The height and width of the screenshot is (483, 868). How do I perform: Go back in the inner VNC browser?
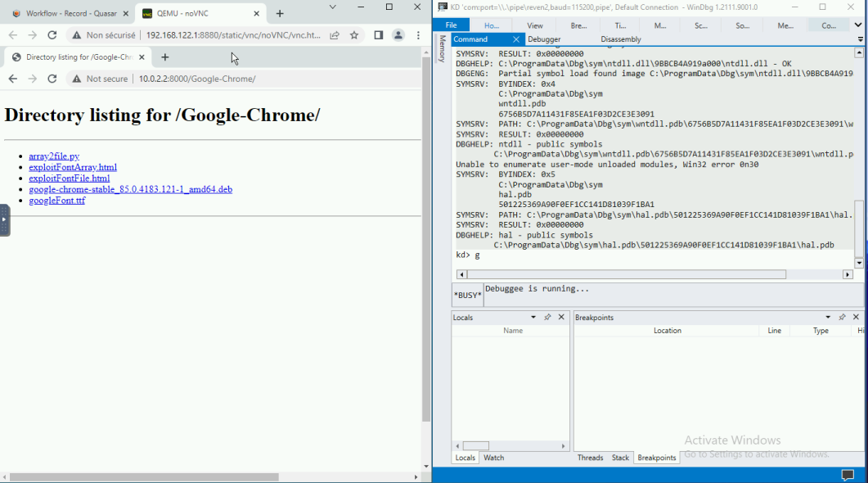point(13,79)
